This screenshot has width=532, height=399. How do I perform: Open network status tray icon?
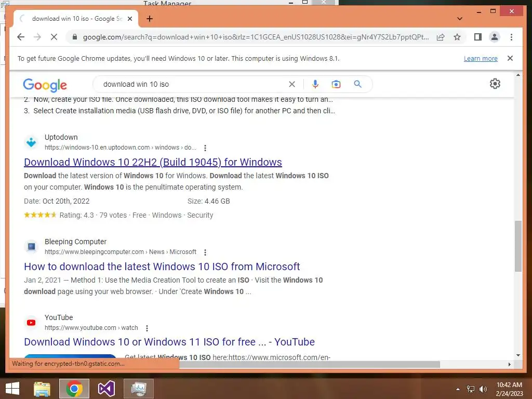[471, 389]
